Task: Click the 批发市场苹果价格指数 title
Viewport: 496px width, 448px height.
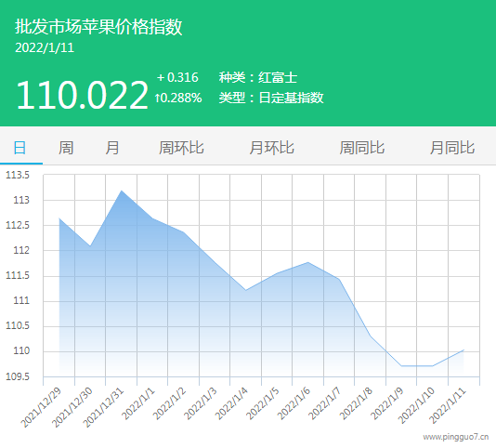Action: (98, 27)
